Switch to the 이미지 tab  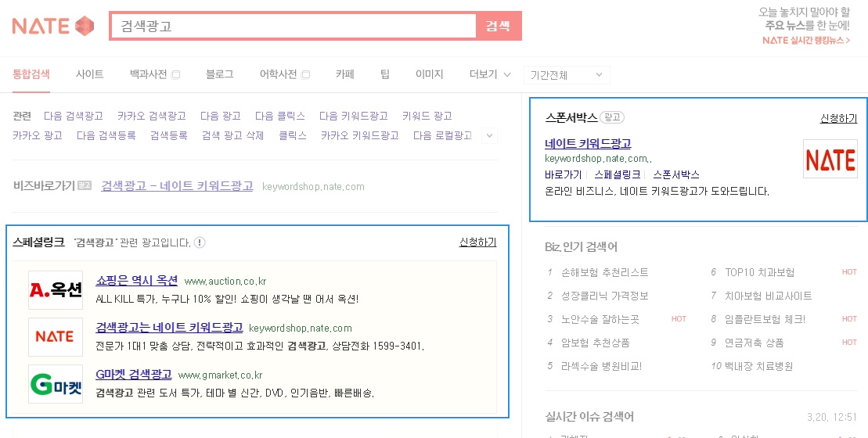point(430,74)
